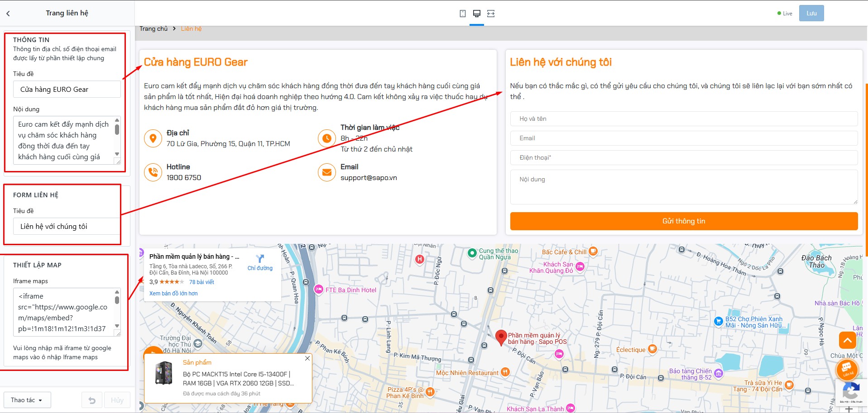Switch preview to full-width view
Image resolution: width=868 pixels, height=413 pixels.
[491, 14]
